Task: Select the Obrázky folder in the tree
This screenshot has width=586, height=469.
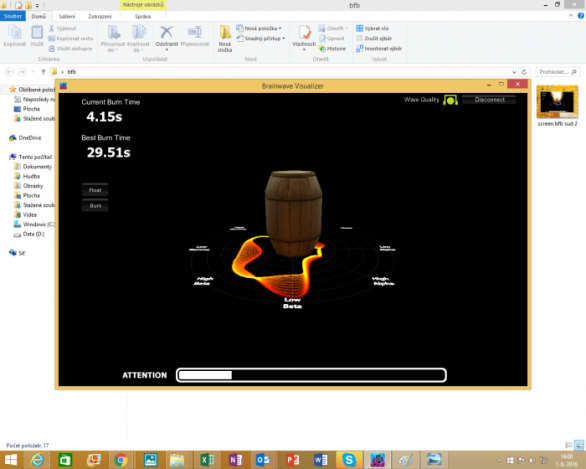Action: click(28, 186)
